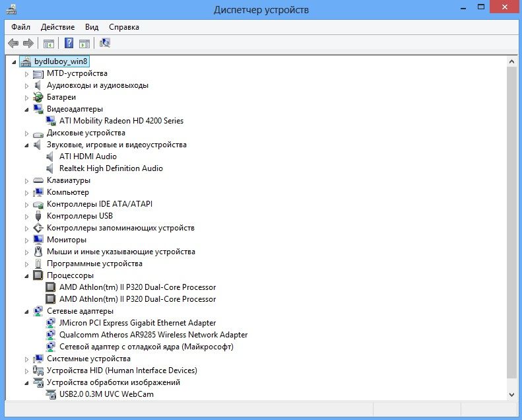Open the Файл menu

[20, 27]
